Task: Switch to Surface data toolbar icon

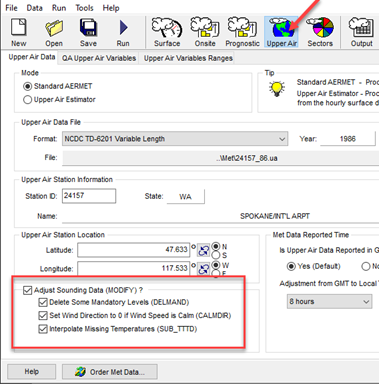Action: [x=167, y=32]
